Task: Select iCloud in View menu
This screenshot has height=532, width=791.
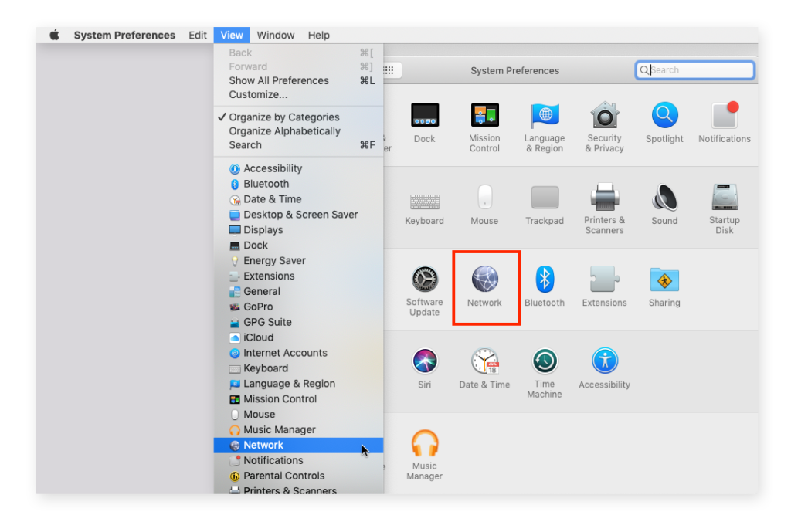Action: [299, 338]
